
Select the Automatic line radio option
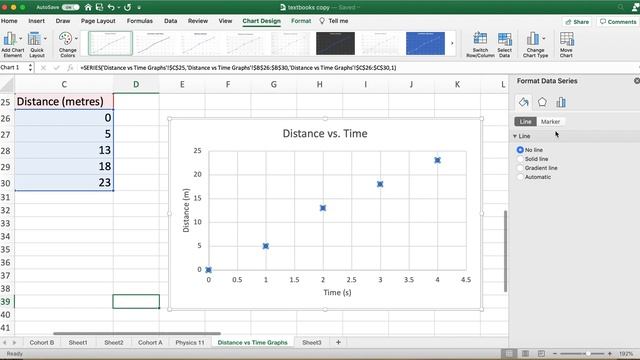pyautogui.click(x=520, y=177)
